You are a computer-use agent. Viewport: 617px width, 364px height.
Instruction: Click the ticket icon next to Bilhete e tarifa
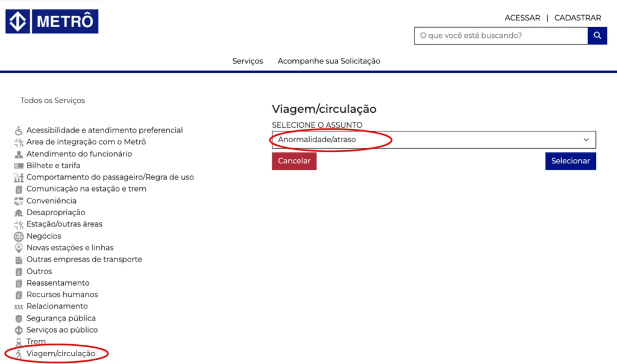click(x=19, y=166)
